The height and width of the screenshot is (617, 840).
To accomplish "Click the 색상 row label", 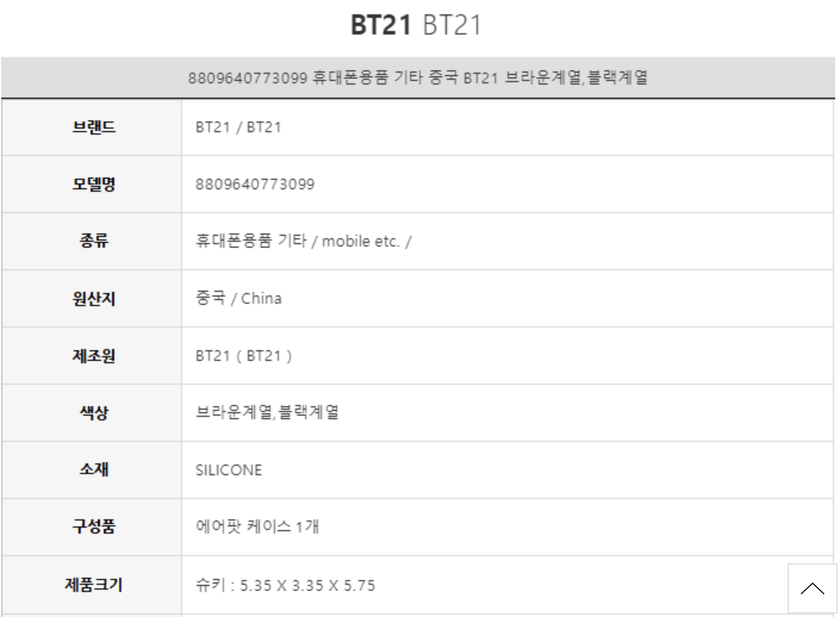I will click(94, 413).
